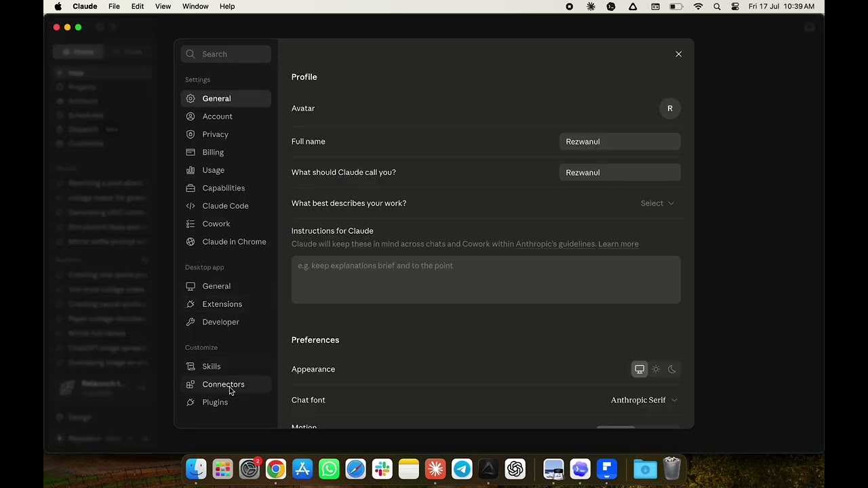The image size is (868, 488).
Task: Open Launchpad from the Dock
Action: 222,468
